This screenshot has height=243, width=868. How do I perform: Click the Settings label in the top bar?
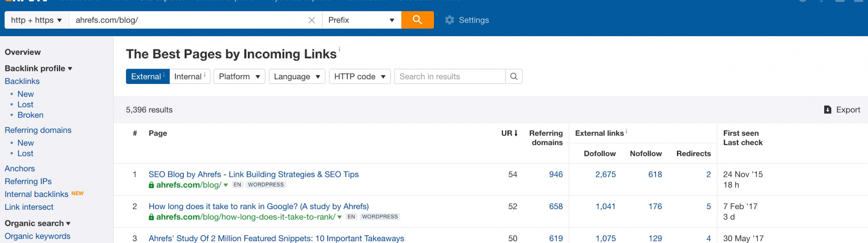point(474,20)
